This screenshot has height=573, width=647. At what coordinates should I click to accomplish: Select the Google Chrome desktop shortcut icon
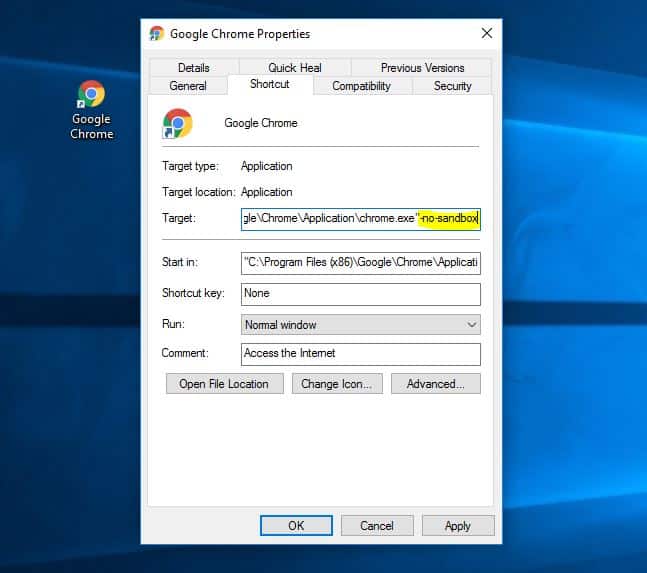[91, 110]
